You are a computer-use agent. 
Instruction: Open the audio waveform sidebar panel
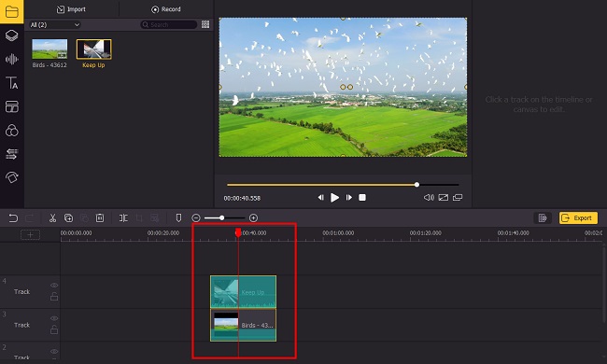click(11, 59)
